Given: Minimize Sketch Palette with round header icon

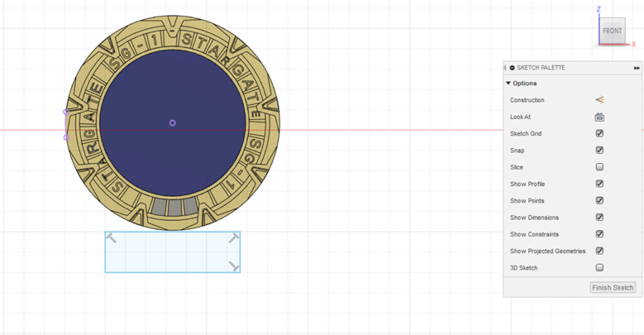Looking at the screenshot, I should (x=513, y=68).
